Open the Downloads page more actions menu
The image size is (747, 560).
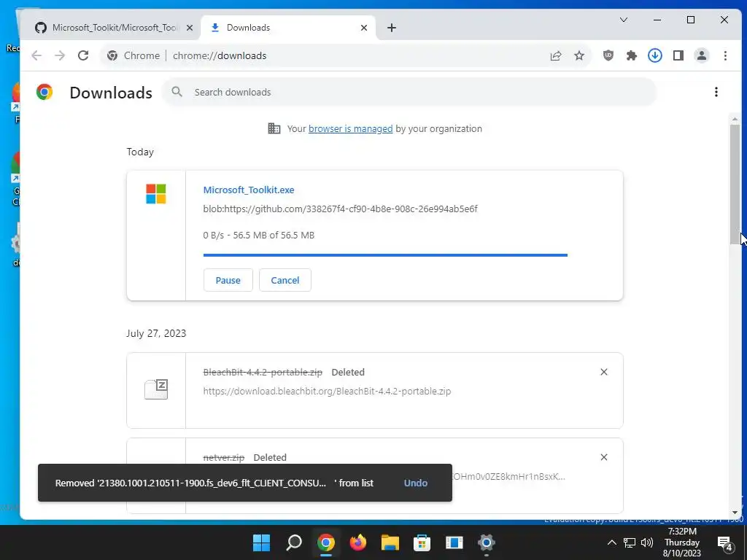[716, 92]
